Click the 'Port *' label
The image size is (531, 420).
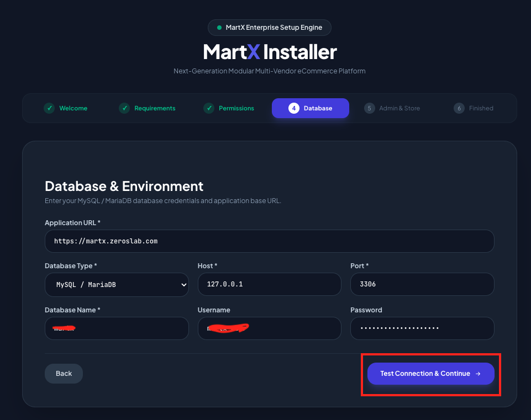coord(359,266)
